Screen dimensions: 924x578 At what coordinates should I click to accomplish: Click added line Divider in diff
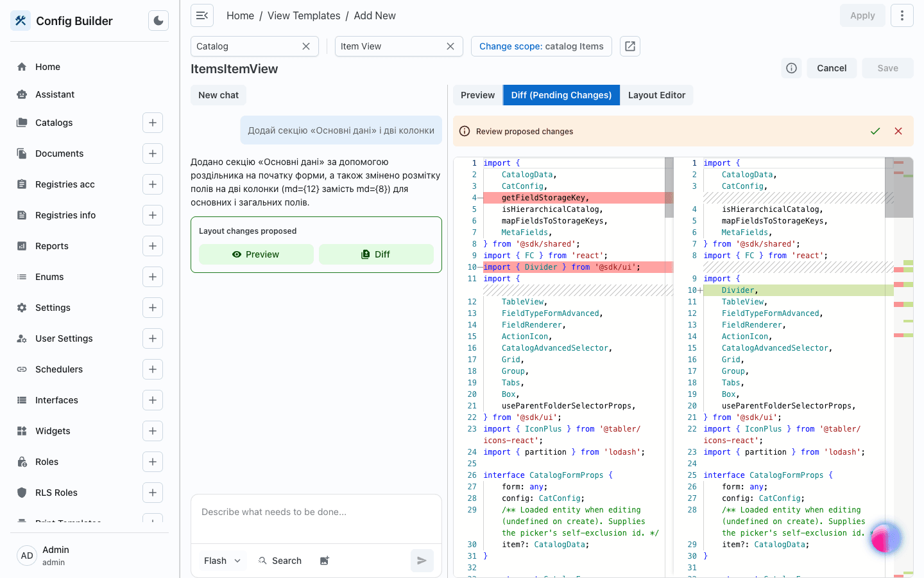click(x=798, y=290)
